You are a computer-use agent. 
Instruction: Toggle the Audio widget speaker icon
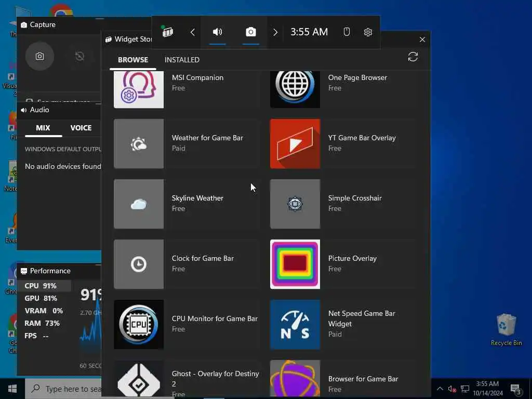(218, 32)
